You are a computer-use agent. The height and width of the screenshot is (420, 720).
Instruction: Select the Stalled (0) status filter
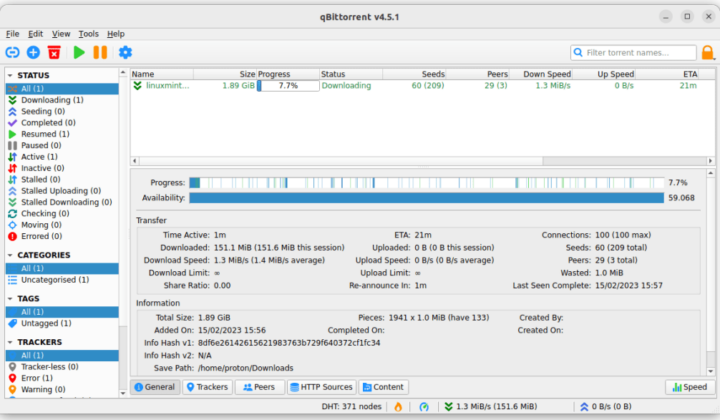coord(62,179)
